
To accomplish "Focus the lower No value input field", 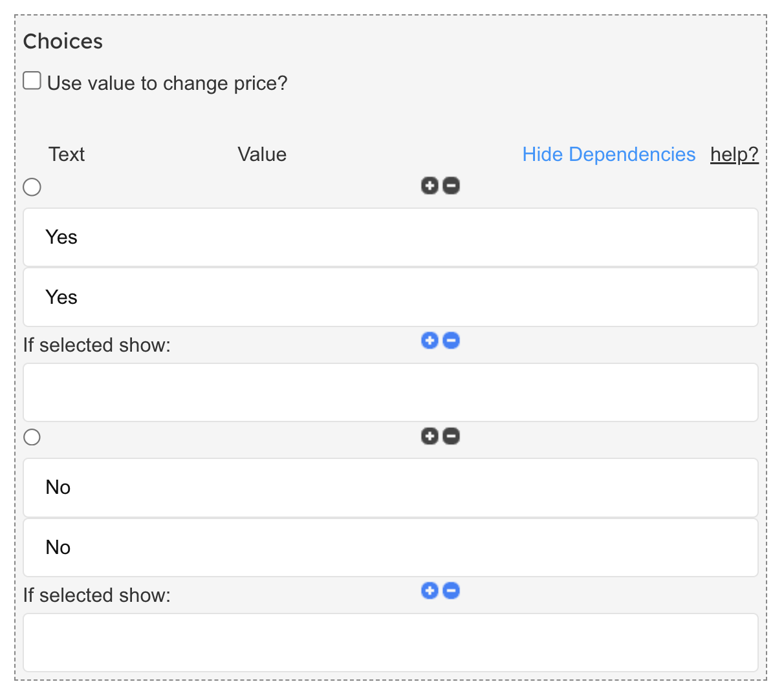I will pos(391,548).
